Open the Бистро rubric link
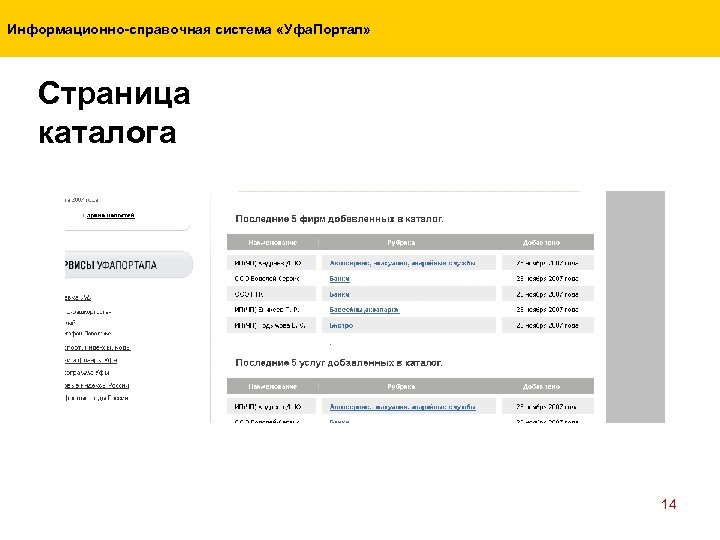 click(341, 326)
